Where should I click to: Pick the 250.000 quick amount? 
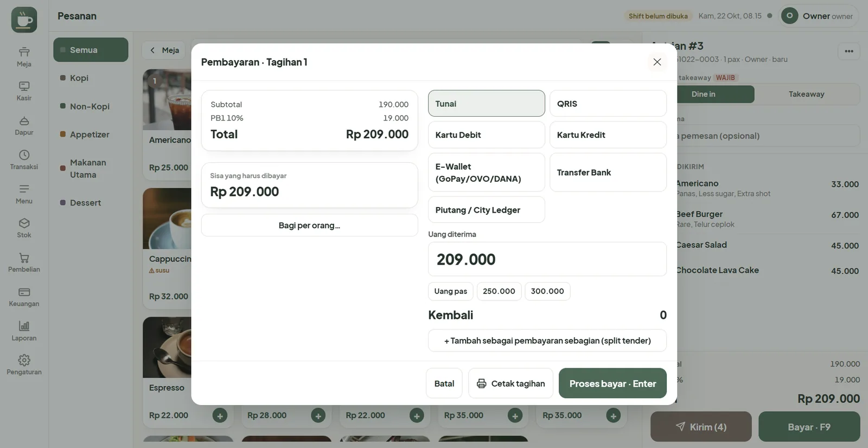(x=499, y=291)
